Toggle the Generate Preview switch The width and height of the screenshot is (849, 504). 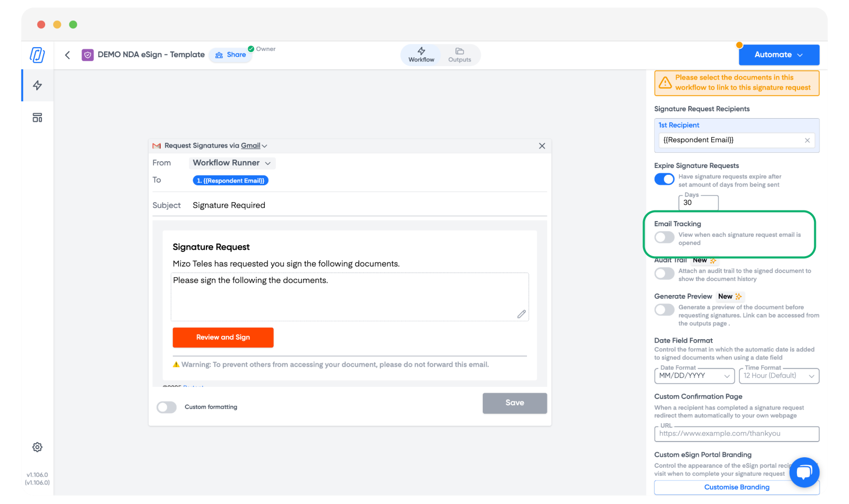664,310
